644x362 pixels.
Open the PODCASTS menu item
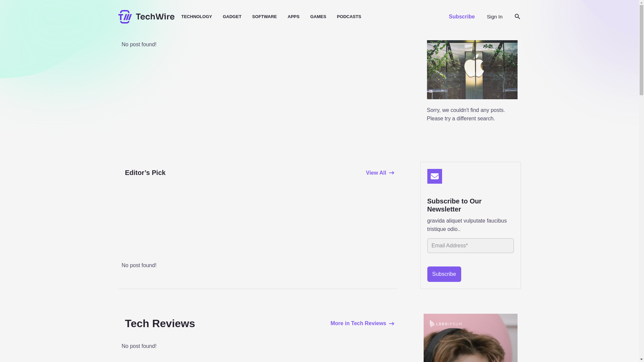[x=349, y=17]
